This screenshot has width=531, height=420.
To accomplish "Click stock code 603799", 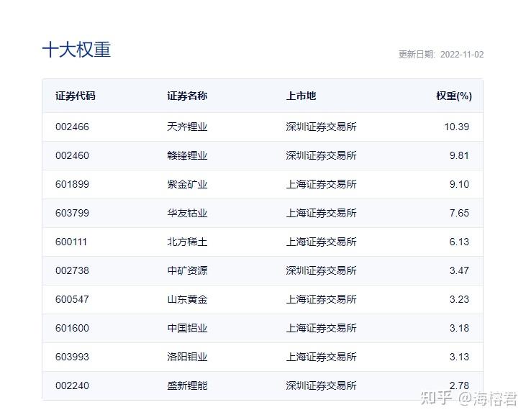I will pyautogui.click(x=72, y=213).
